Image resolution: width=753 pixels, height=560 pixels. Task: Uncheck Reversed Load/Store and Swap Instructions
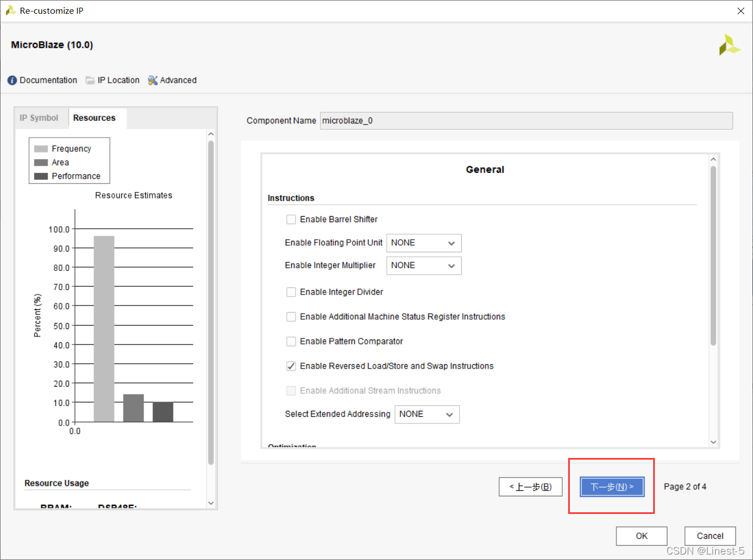(291, 366)
